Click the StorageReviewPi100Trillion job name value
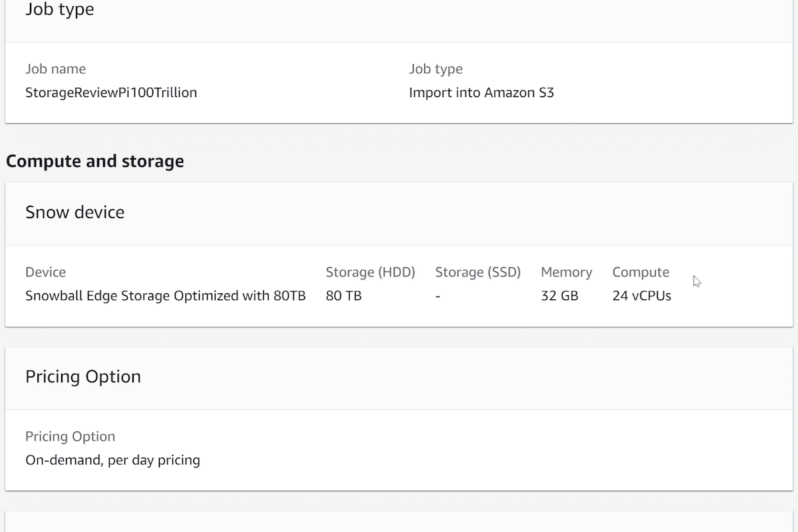This screenshot has height=532, width=798. (x=111, y=92)
